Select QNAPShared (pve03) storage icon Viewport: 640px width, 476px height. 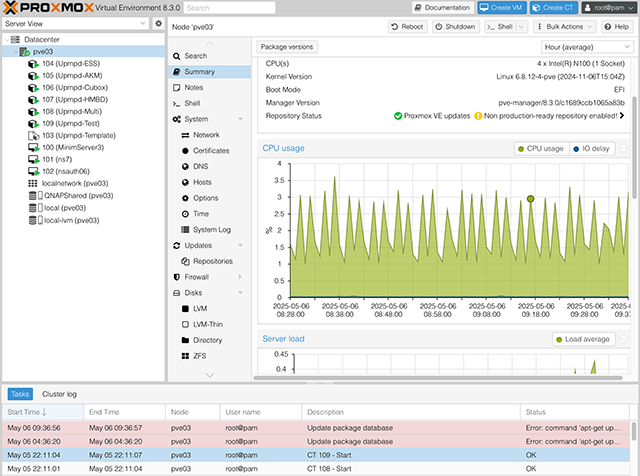(x=35, y=196)
